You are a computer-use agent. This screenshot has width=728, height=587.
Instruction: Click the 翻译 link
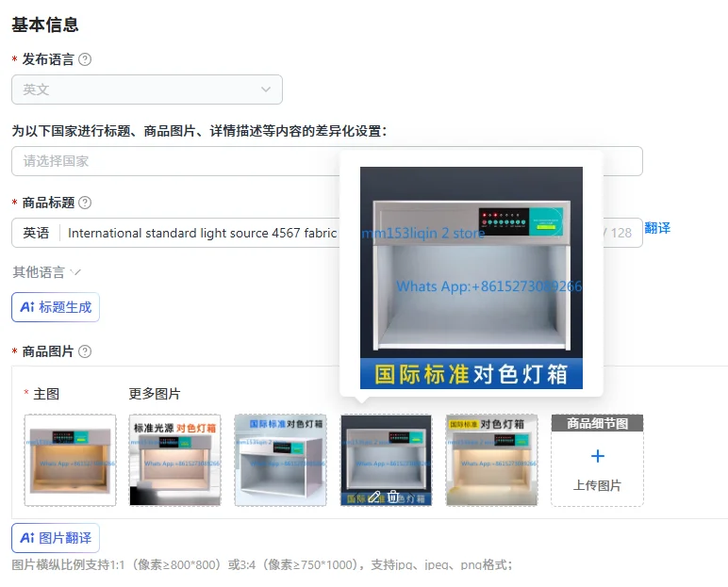[x=657, y=228]
